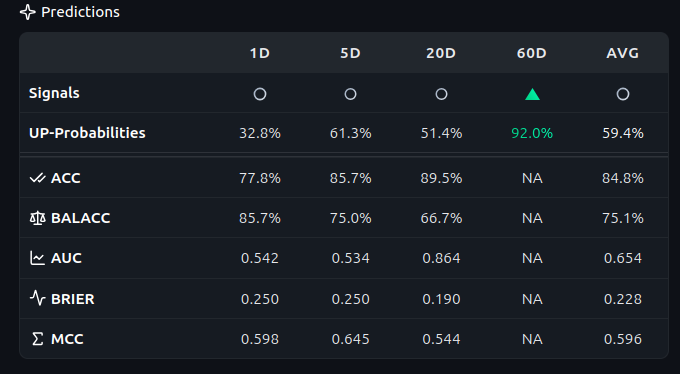Screen dimensions: 680x374
Task: Click the 1D neutral circle signal
Action: click(260, 94)
